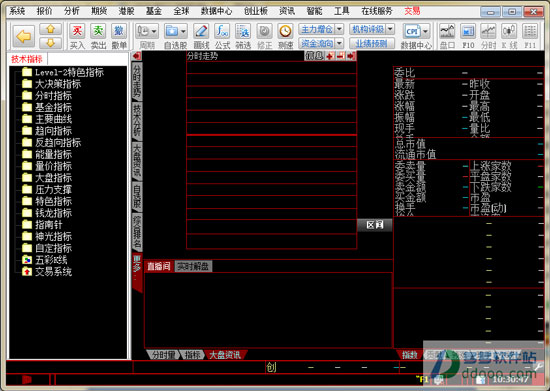The width and height of the screenshot is (550, 391).
Task: Click the 买入 buy icon
Action: (x=77, y=31)
